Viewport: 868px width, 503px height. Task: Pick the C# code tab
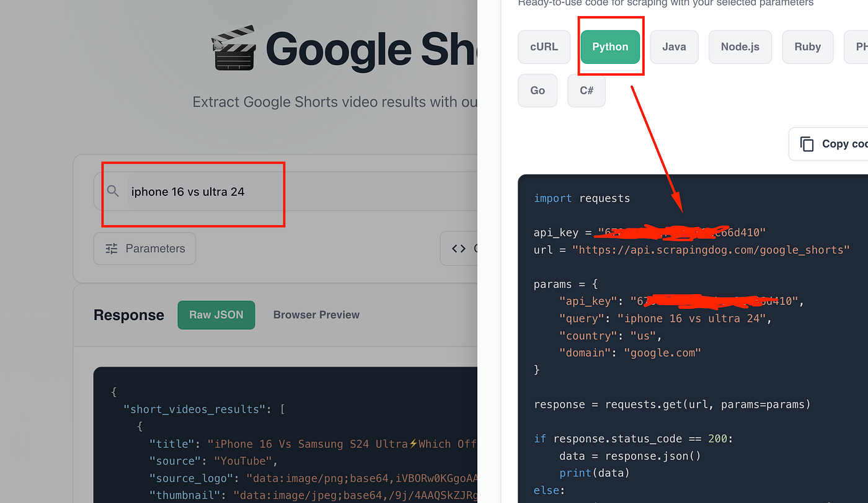tap(587, 91)
